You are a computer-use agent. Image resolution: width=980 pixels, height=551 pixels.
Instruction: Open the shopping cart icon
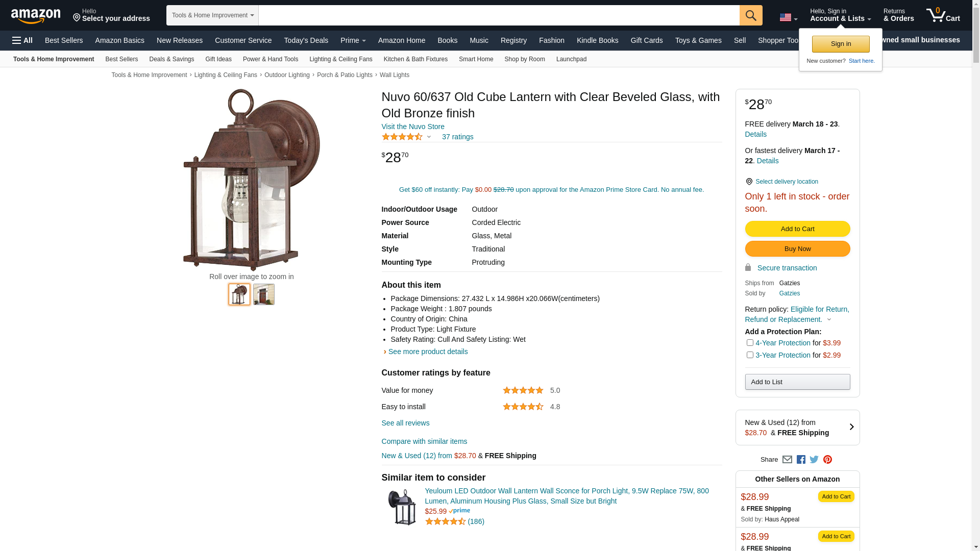pos(942,15)
